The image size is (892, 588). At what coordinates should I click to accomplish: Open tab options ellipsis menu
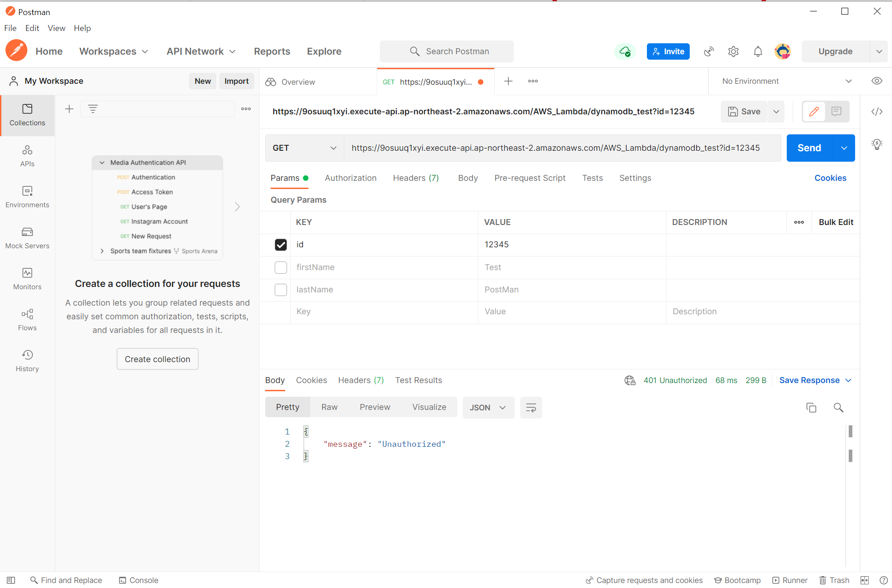click(x=533, y=81)
